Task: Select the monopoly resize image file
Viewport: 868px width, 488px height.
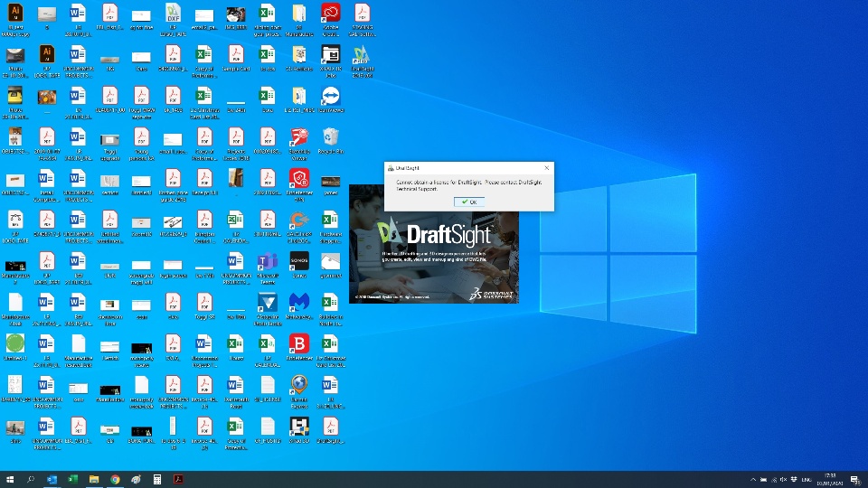Action: (x=141, y=352)
